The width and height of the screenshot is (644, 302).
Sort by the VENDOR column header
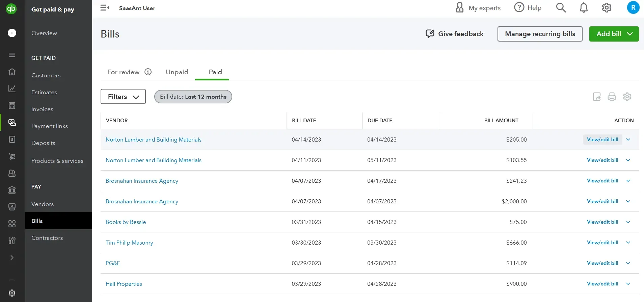pyautogui.click(x=117, y=120)
